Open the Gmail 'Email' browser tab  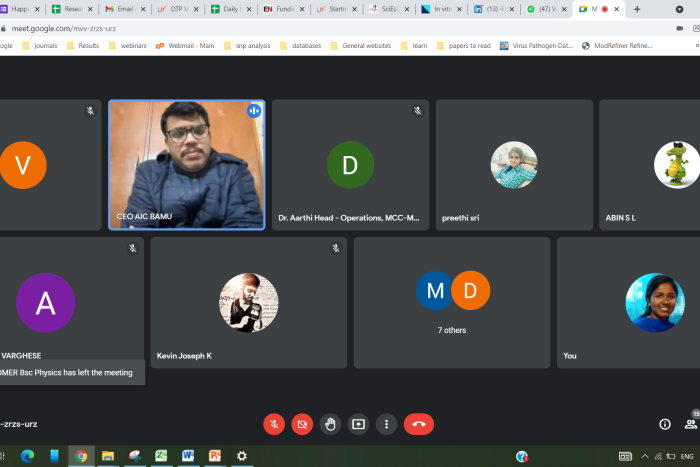123,9
